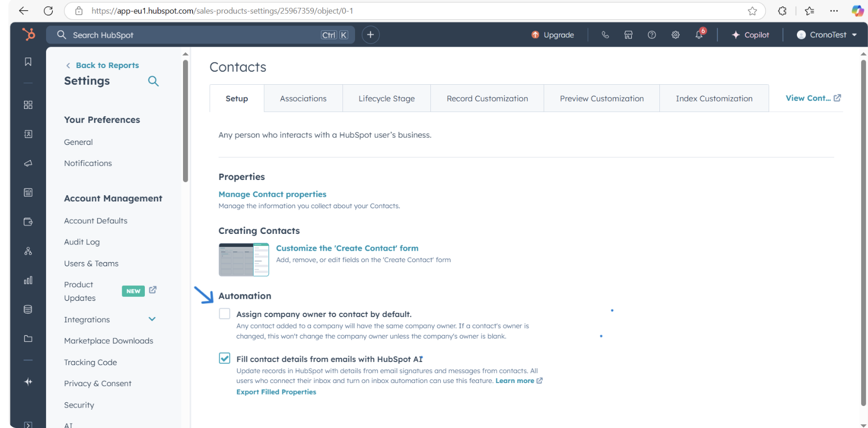Viewport: 868px width, 428px height.
Task: Open the Breeze AI sparkle icon in left rail
Action: pyautogui.click(x=28, y=382)
